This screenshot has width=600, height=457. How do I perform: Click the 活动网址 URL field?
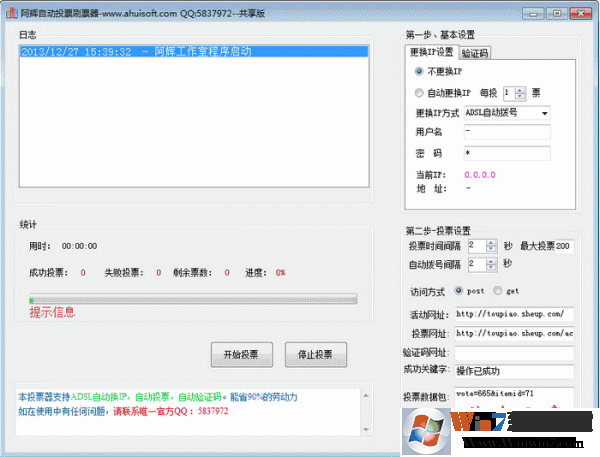(x=513, y=314)
